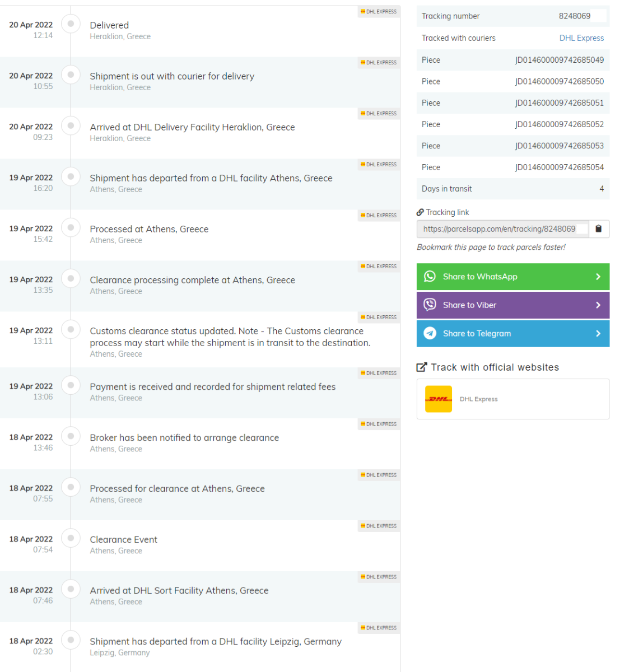Share tracking via Share to Telegram label
The width and height of the screenshot is (629, 672).
click(477, 333)
